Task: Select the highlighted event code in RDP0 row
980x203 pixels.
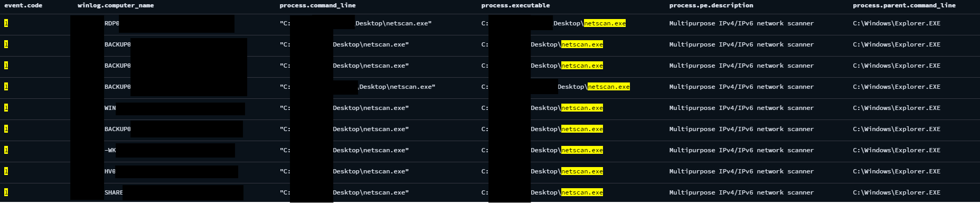Action: click(x=6, y=23)
